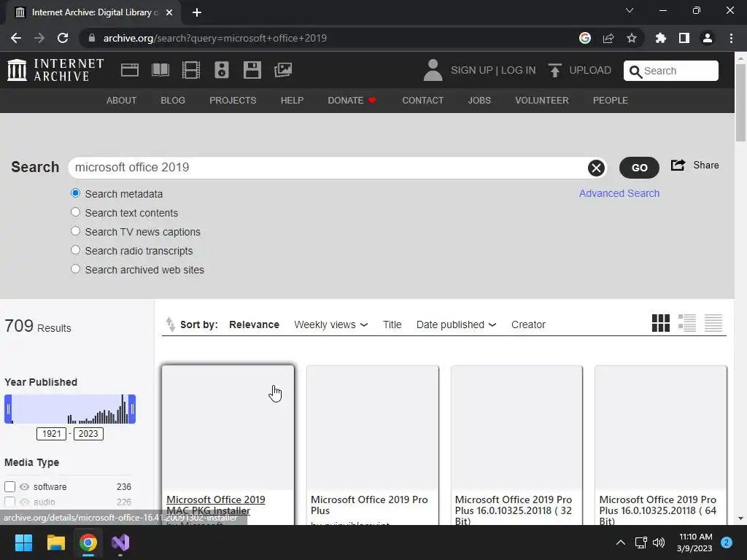The width and height of the screenshot is (747, 560).
Task: Open the Web archive icon
Action: [x=130, y=70]
